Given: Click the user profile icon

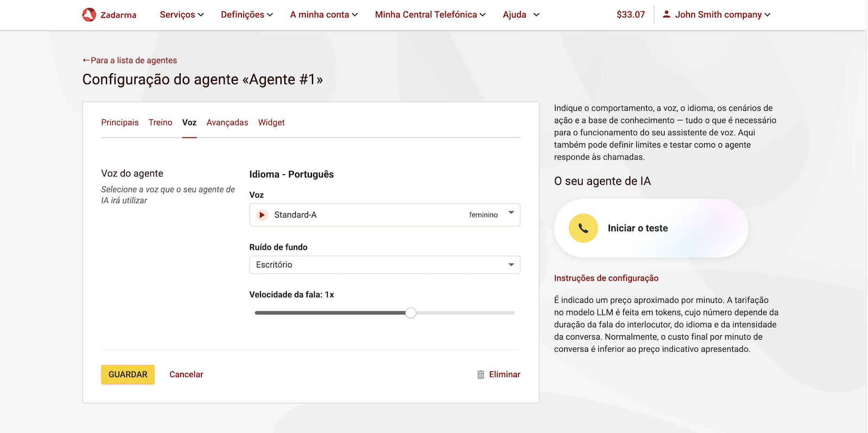Looking at the screenshot, I should click(666, 15).
